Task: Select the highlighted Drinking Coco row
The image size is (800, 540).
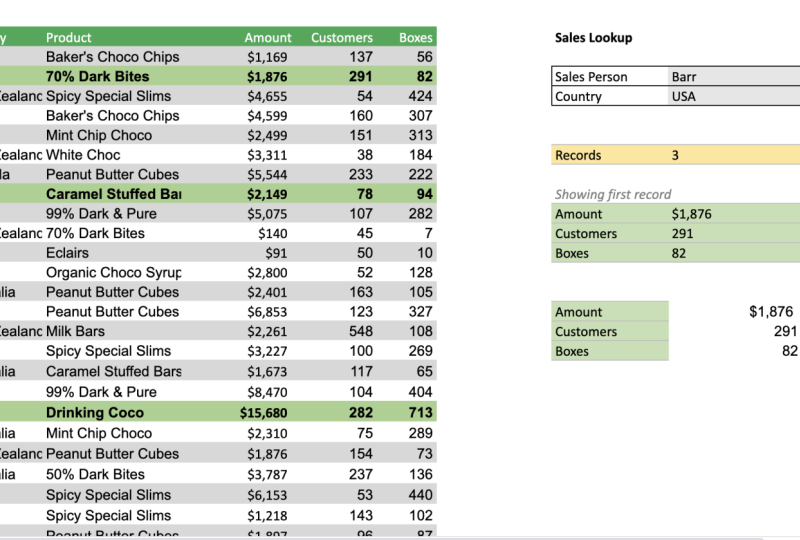Action: coord(218,412)
